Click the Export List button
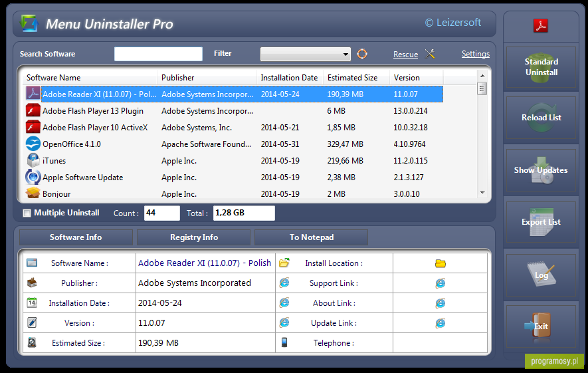This screenshot has width=588, height=373. pyautogui.click(x=541, y=222)
